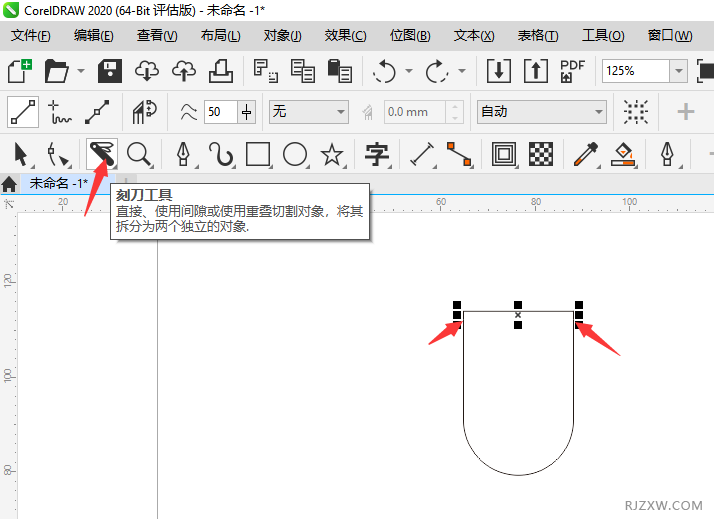This screenshot has width=714, height=519.
Task: Click the Open folder icon
Action: point(56,71)
